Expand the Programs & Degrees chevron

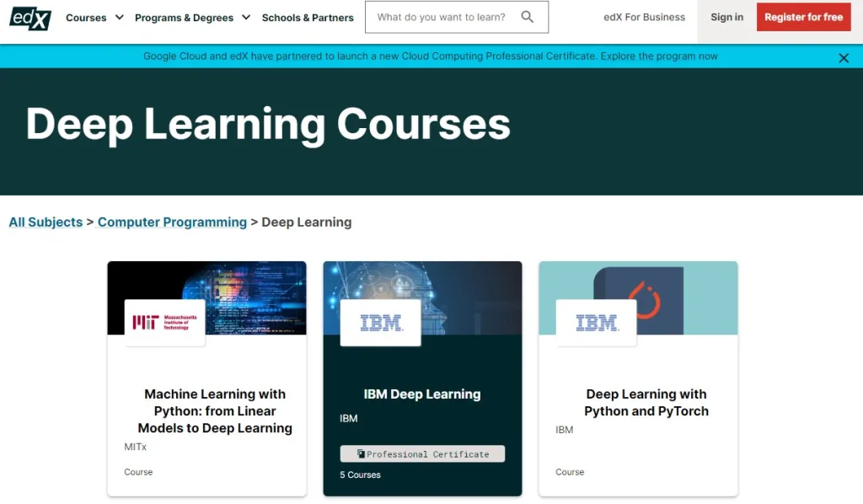246,18
